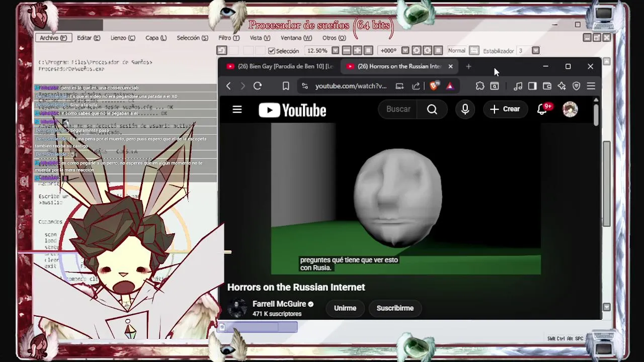The image size is (644, 362).
Task: Reset canvas rotation icon
Action: click(x=438, y=50)
